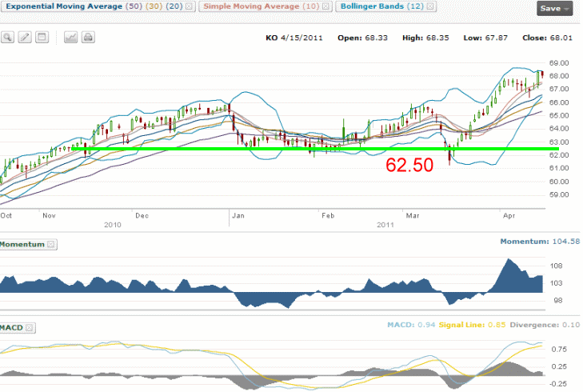This screenshot has height=392, width=583.
Task: Click the Apr label on time axis
Action: coord(509,216)
